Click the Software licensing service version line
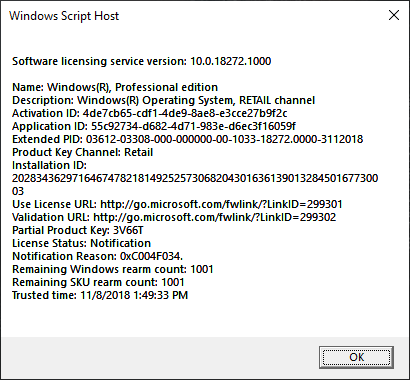The width and height of the screenshot is (410, 380). (x=142, y=61)
